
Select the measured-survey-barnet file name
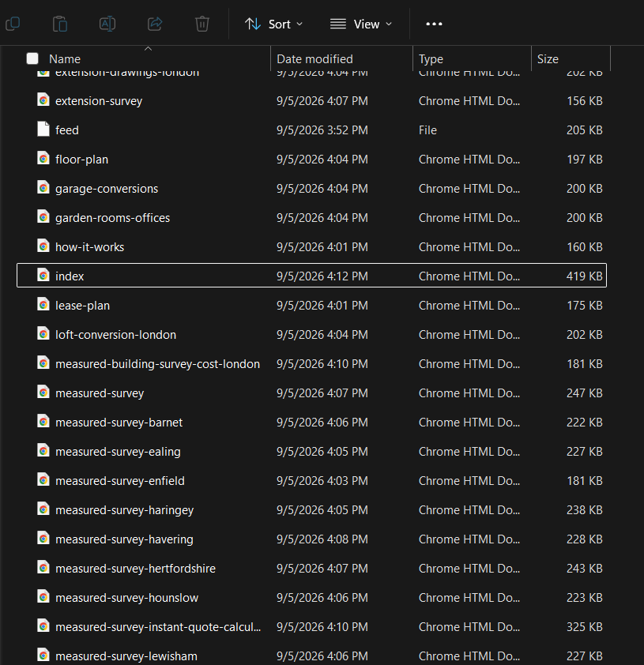[119, 423]
